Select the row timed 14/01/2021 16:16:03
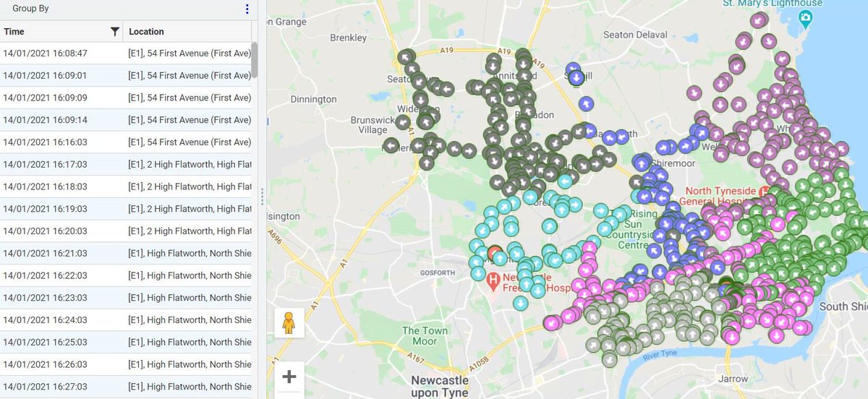The height and width of the screenshot is (399, 868). [x=126, y=142]
